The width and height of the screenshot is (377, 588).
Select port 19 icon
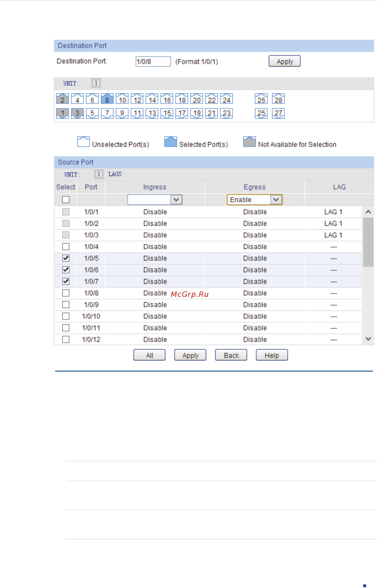coord(197,113)
